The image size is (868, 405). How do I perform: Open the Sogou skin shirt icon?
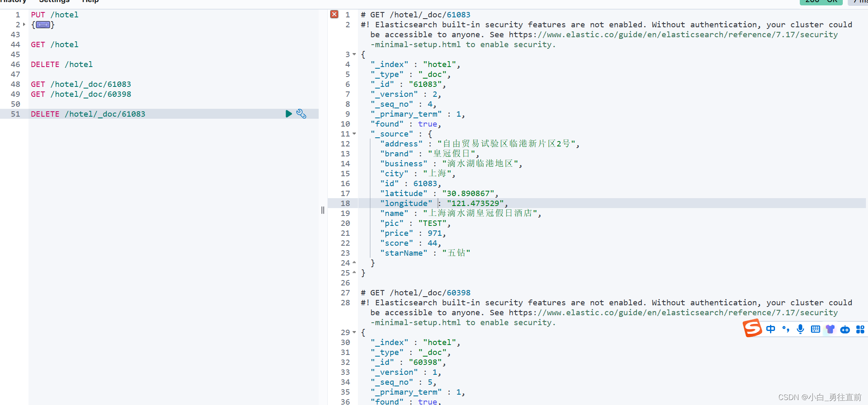(x=830, y=329)
